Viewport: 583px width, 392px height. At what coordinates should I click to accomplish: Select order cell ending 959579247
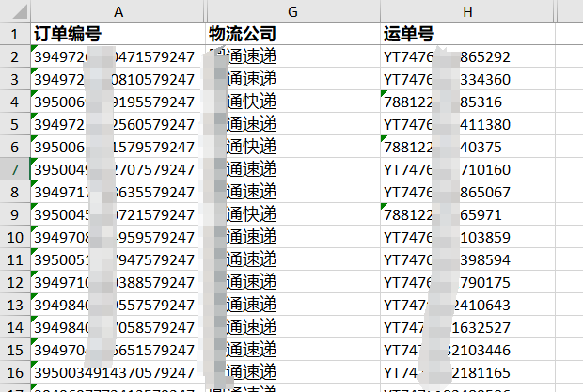pyautogui.click(x=118, y=237)
